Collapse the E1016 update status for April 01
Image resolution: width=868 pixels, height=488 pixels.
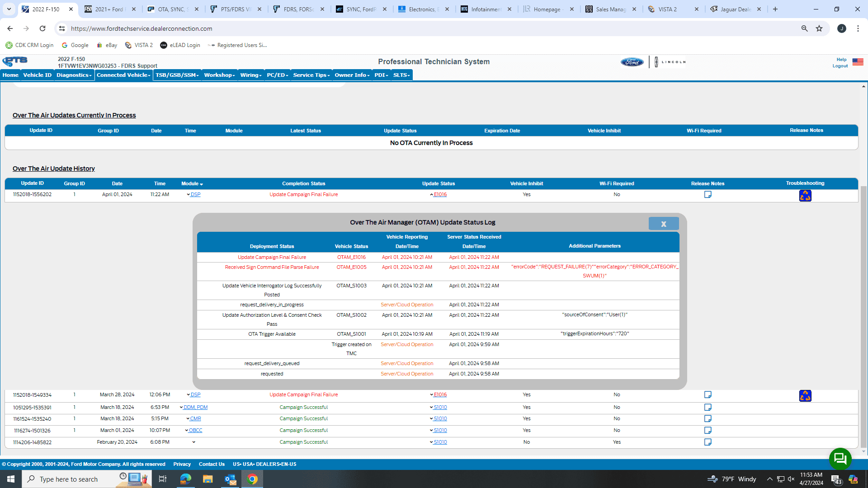click(x=438, y=195)
